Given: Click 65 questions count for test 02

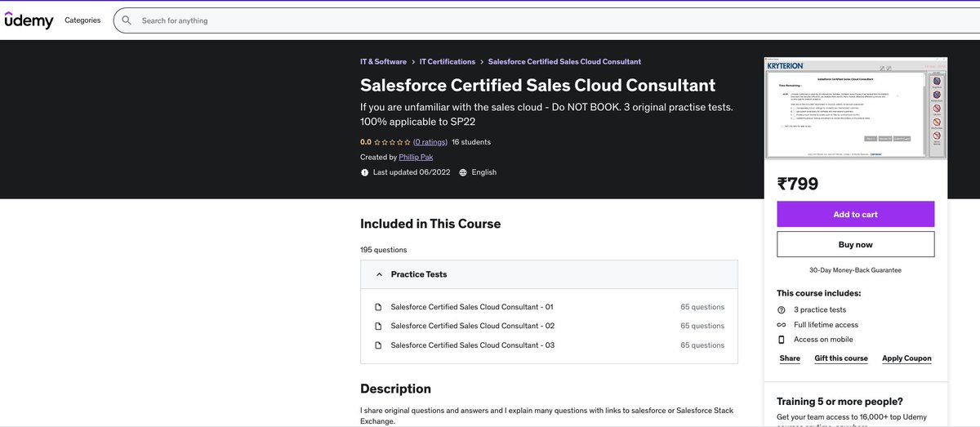Looking at the screenshot, I should pos(702,326).
